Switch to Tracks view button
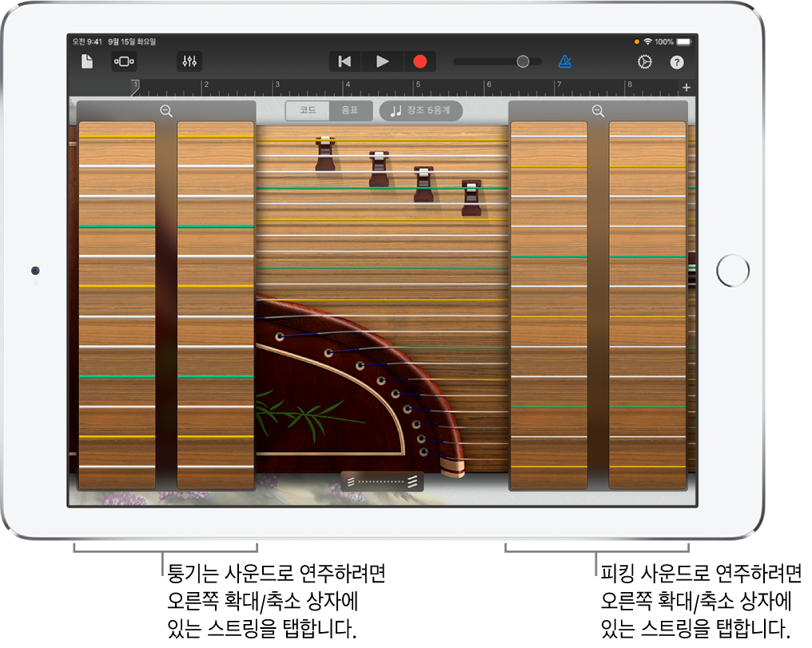812x648 pixels. pos(125,62)
